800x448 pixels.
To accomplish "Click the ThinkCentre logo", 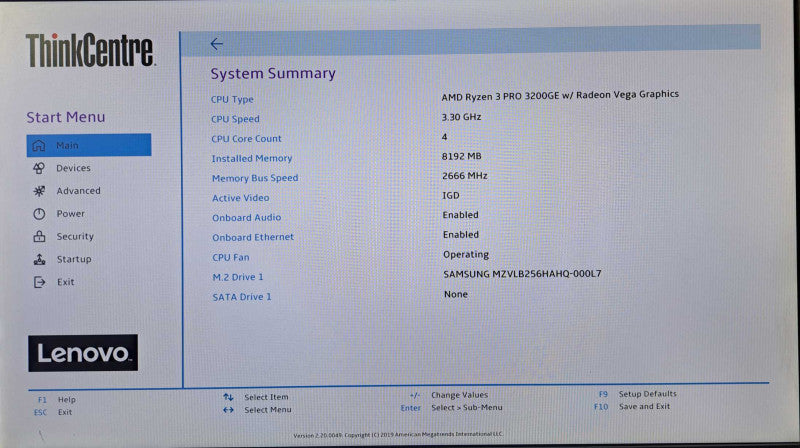I will (x=90, y=50).
